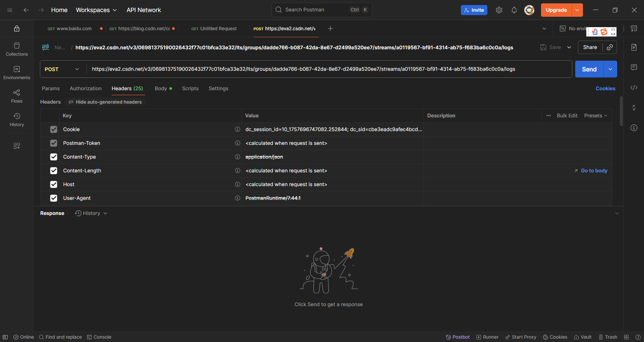Open Cookies link
Screen dimensions: 644x342
click(x=605, y=89)
